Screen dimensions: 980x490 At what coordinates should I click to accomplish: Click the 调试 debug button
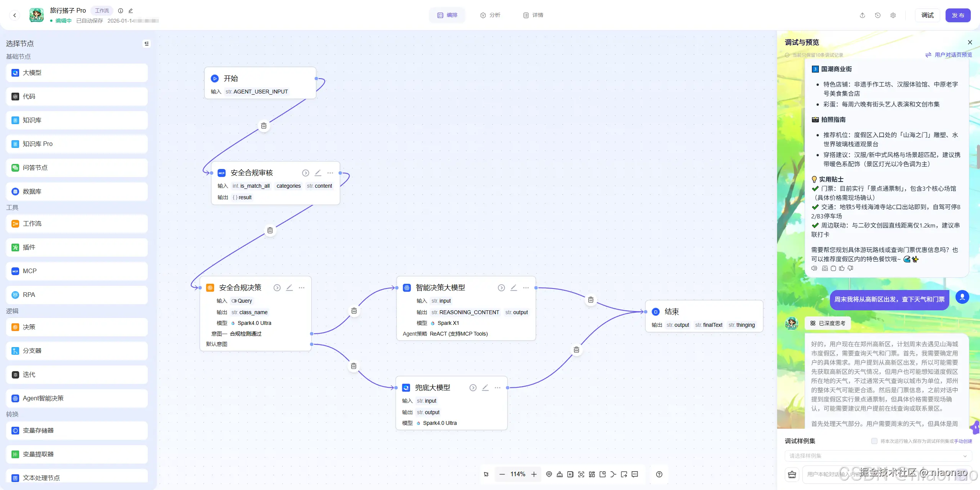click(x=927, y=15)
